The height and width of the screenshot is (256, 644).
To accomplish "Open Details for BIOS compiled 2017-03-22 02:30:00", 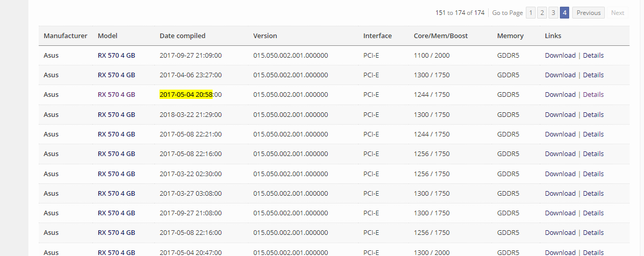I will pyautogui.click(x=593, y=174).
